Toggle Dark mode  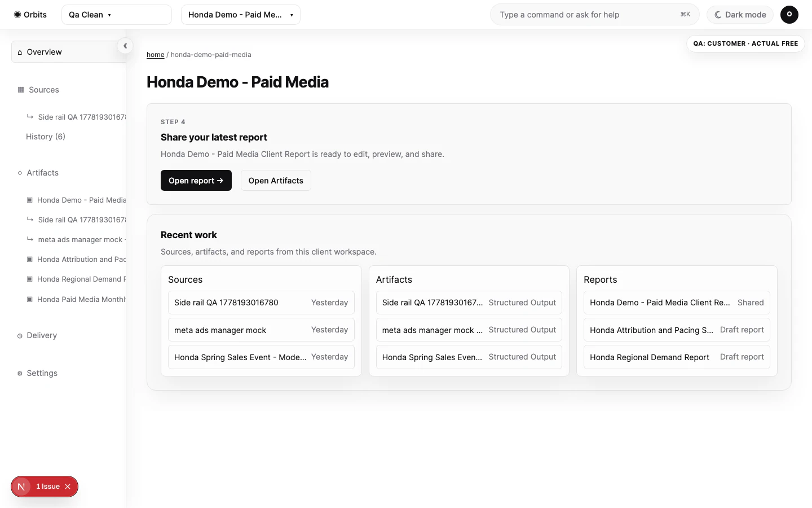(x=740, y=15)
